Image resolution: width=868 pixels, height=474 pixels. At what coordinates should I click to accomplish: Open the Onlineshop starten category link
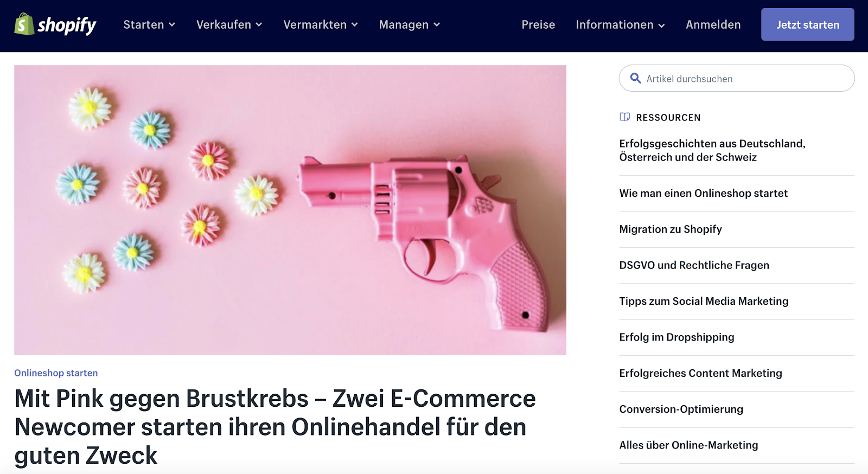pyautogui.click(x=56, y=373)
